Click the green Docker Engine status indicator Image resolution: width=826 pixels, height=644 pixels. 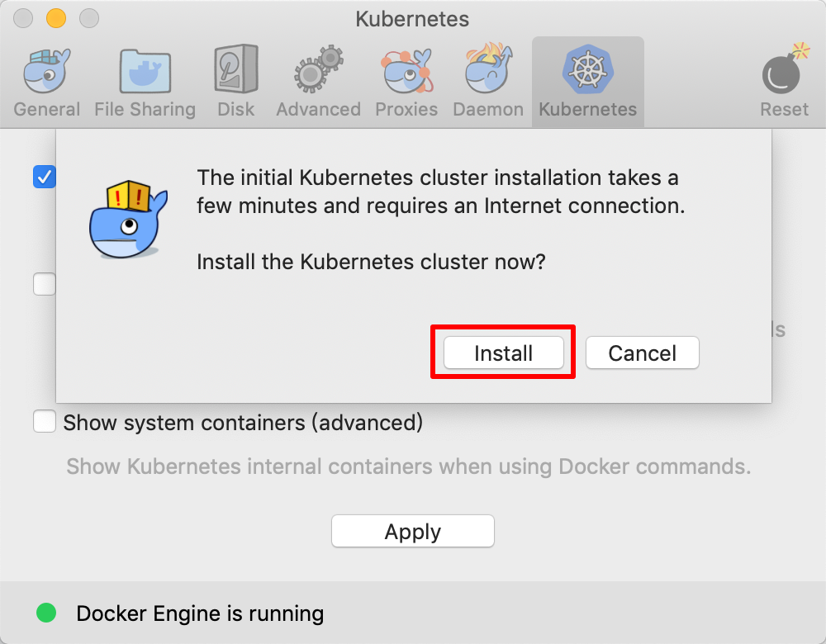tap(46, 613)
